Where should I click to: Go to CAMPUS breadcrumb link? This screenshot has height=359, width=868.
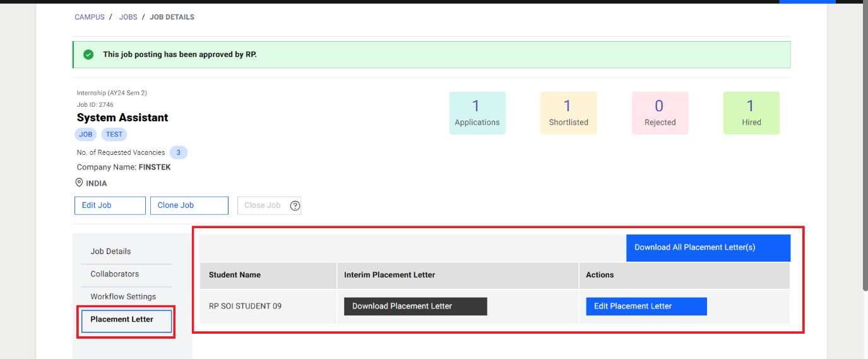tap(90, 17)
